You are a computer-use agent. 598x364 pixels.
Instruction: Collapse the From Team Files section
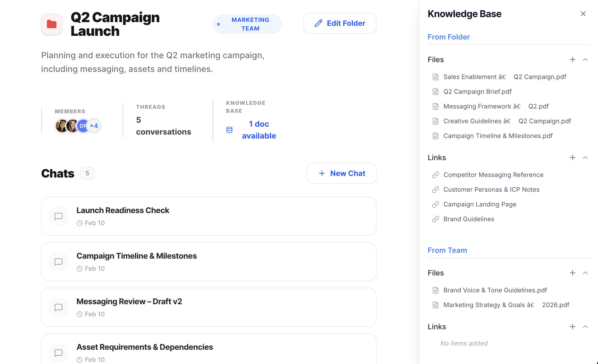pyautogui.click(x=585, y=273)
